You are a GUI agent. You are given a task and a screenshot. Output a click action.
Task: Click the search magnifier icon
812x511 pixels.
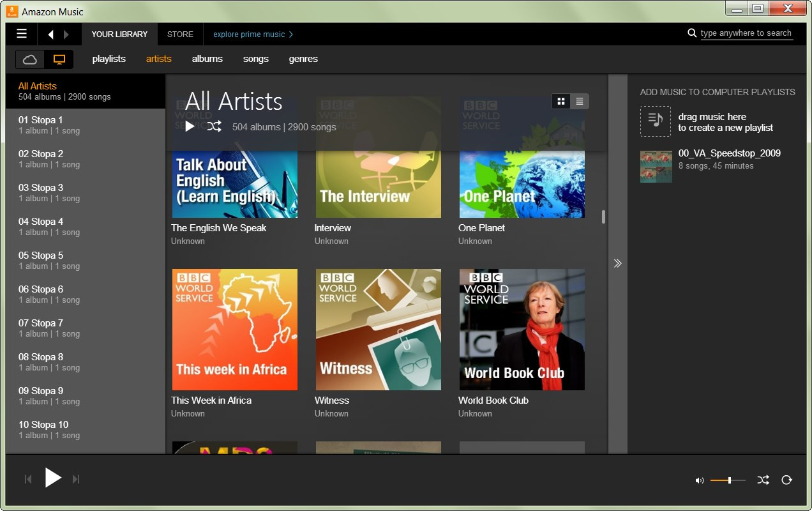point(692,33)
